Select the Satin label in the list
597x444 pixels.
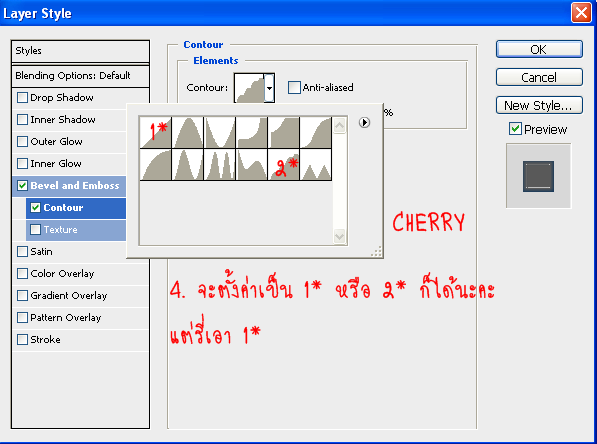pyautogui.click(x=42, y=252)
